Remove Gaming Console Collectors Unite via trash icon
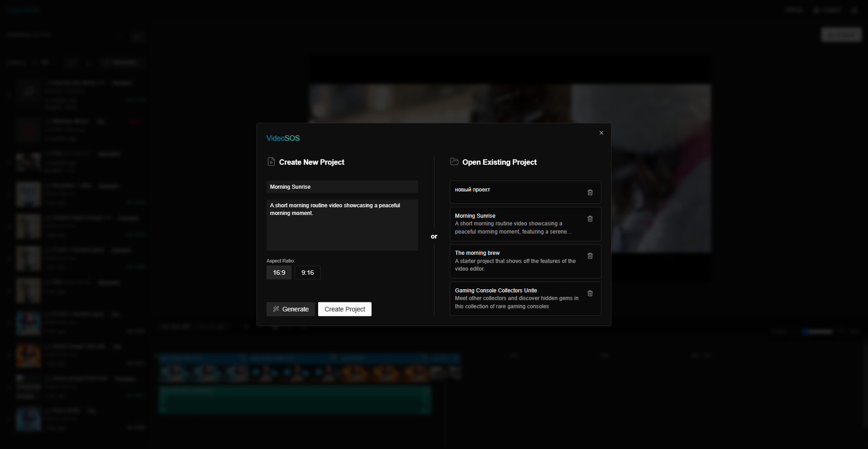 point(590,293)
